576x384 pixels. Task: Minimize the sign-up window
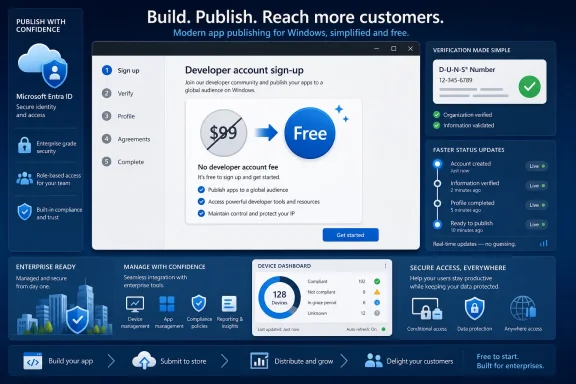click(x=377, y=49)
